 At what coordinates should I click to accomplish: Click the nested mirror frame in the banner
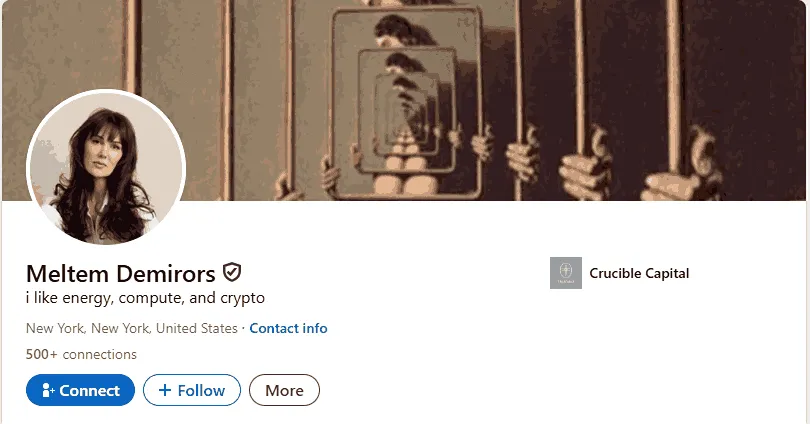point(407,103)
